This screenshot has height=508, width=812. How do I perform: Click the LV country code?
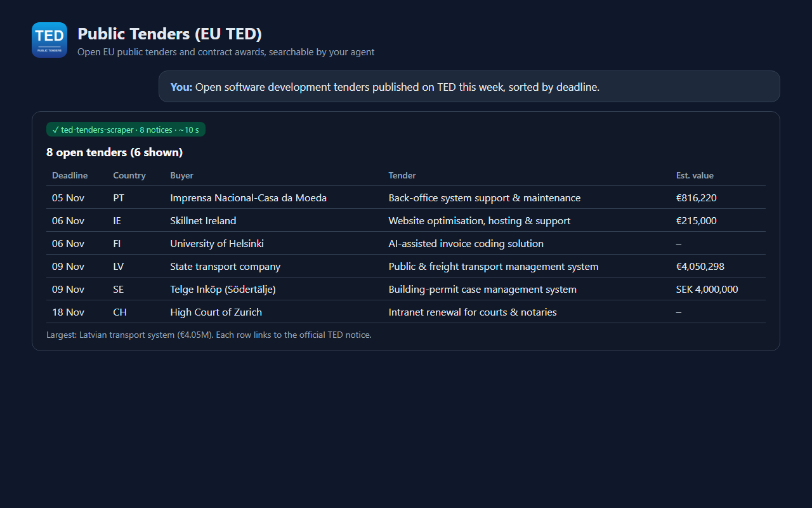119,267
